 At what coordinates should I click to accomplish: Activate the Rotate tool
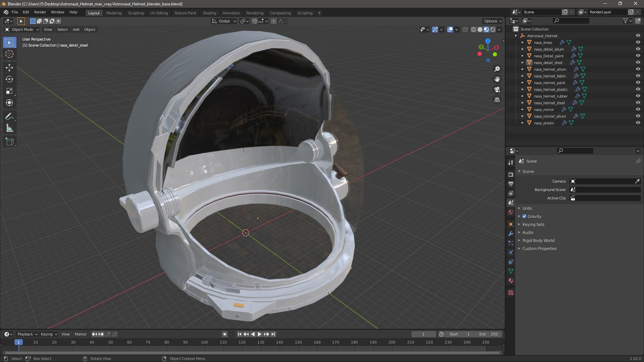point(9,79)
